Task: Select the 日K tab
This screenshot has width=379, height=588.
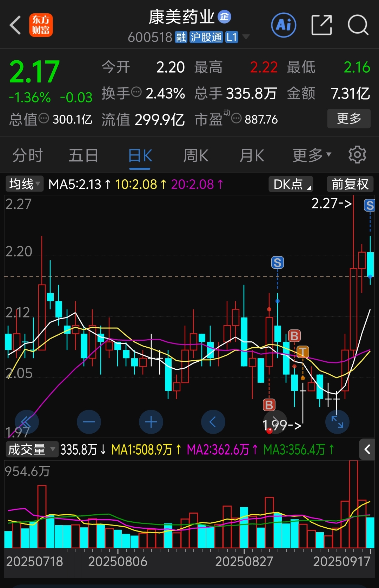Action: tap(140, 155)
